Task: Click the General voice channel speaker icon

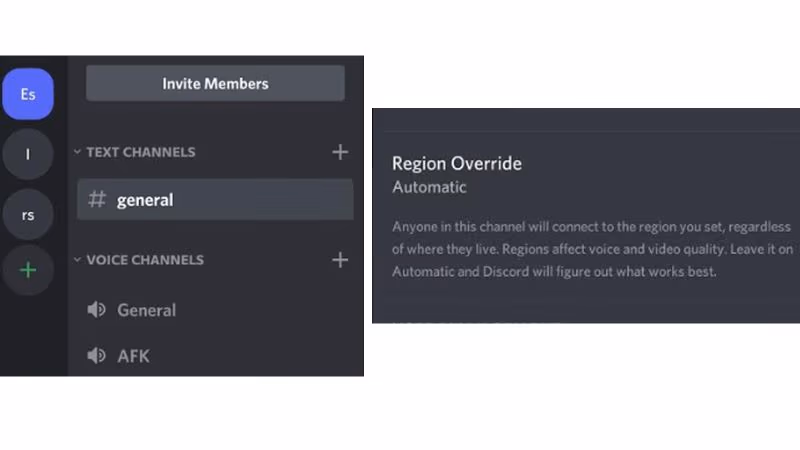Action: click(97, 310)
